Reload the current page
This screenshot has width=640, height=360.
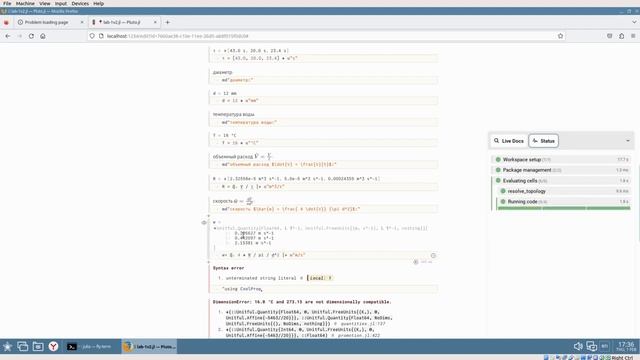pyautogui.click(x=31, y=36)
